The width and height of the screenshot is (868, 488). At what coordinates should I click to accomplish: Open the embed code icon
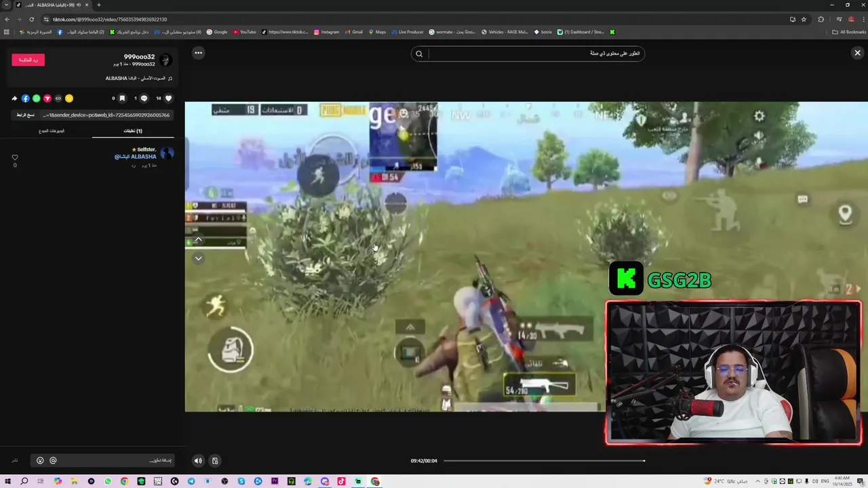58,98
